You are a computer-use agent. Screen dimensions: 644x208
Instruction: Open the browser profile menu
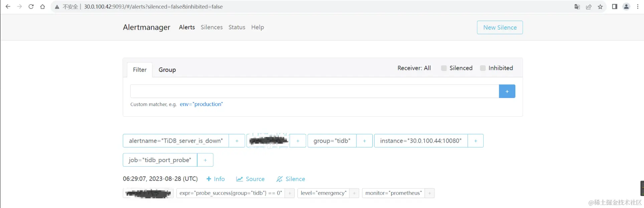[626, 7]
